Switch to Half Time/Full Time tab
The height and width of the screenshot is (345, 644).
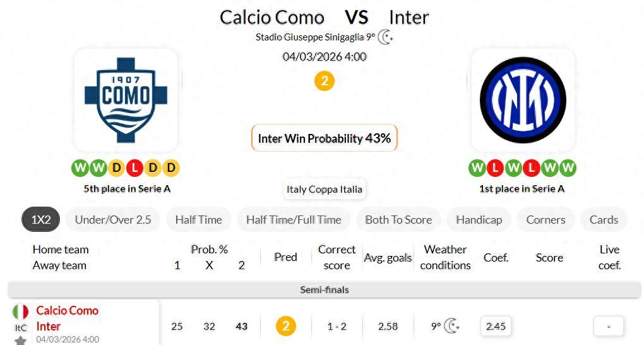point(294,220)
